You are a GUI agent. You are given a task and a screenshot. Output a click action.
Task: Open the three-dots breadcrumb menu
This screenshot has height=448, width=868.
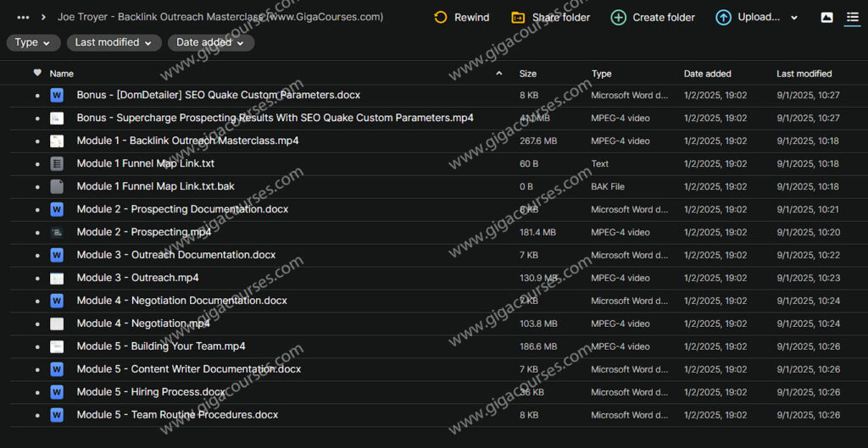point(23,17)
